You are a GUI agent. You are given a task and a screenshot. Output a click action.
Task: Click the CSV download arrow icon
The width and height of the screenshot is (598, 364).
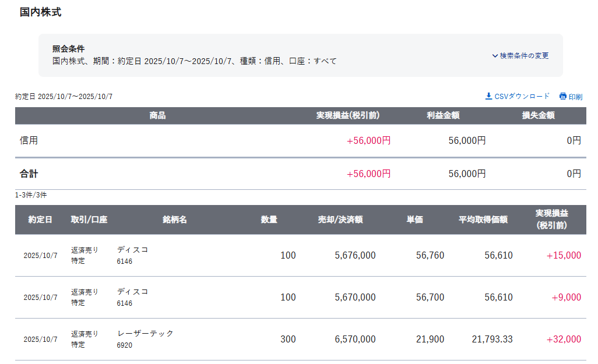click(x=488, y=96)
